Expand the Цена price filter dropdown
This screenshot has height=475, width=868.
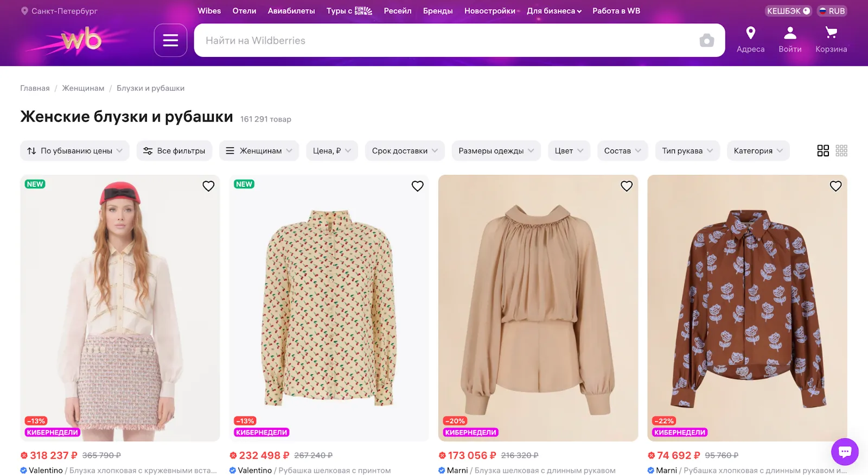[332, 151]
